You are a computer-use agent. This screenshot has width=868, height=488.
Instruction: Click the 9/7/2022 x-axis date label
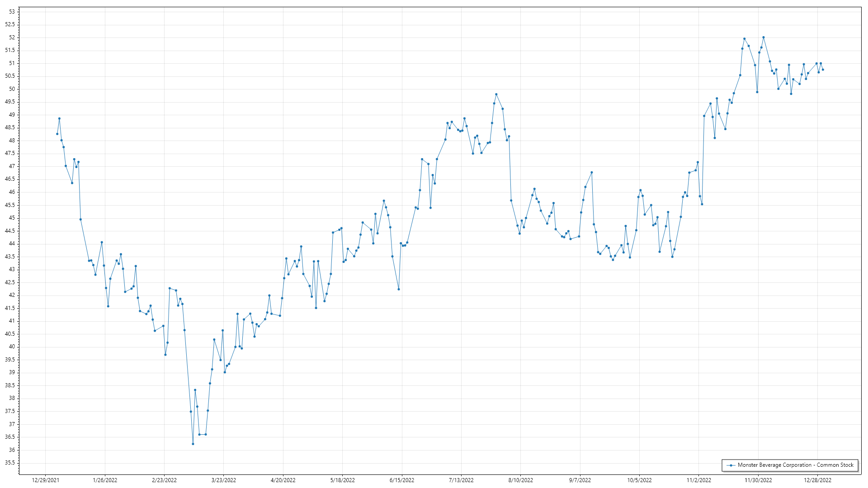click(x=580, y=480)
